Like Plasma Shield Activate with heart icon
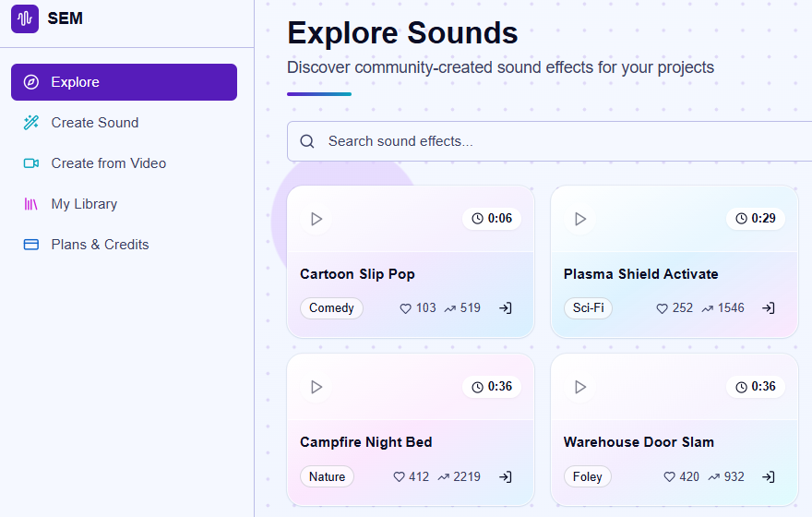Viewport: 812px width, 517px height. [662, 308]
